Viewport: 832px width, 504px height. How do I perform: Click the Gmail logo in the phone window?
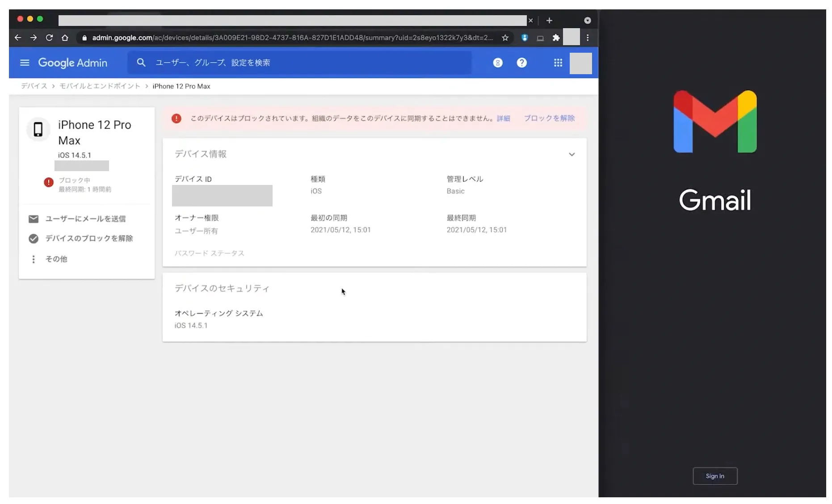point(715,122)
